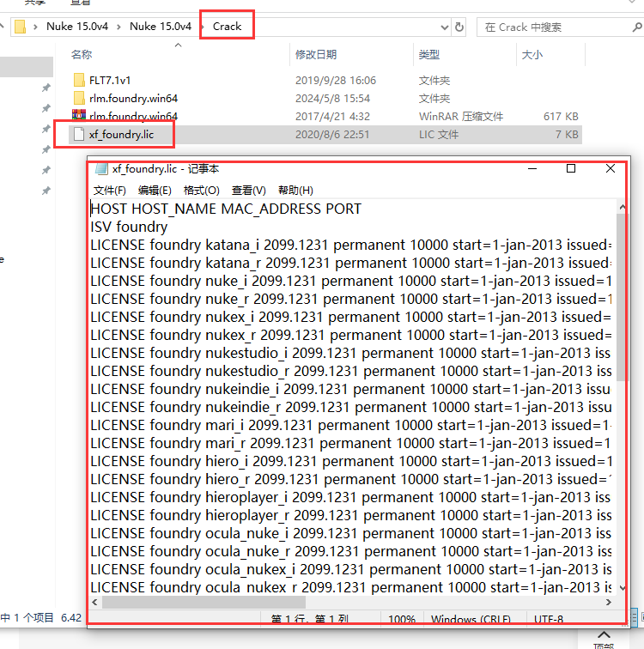Click the LIC 文件 type cell

438,135
